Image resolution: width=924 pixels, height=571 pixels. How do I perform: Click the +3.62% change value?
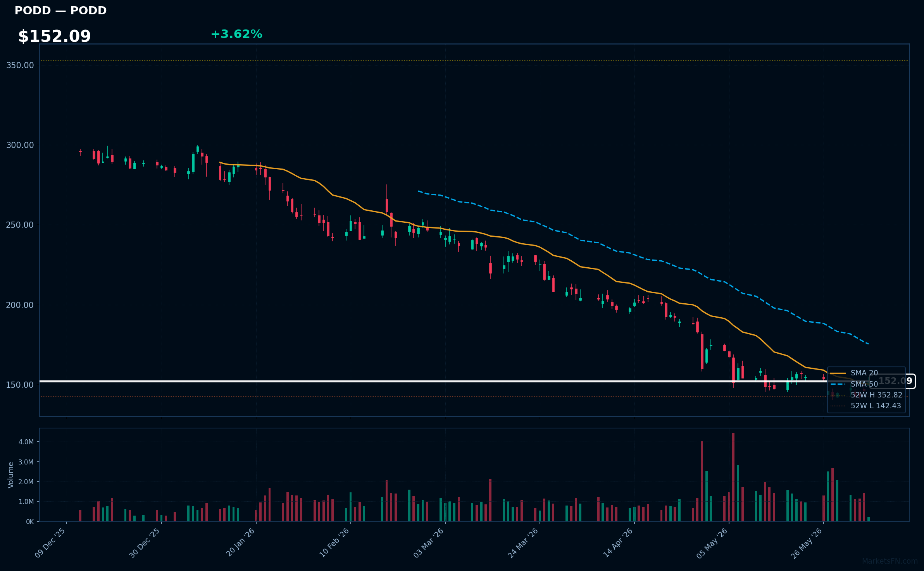pos(236,34)
